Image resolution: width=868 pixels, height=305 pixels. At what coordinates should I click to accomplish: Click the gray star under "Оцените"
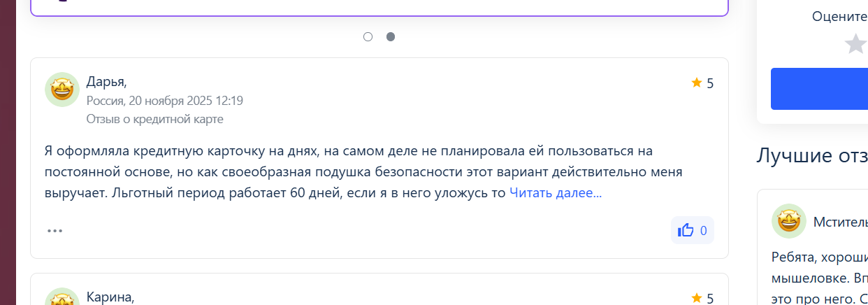(855, 44)
